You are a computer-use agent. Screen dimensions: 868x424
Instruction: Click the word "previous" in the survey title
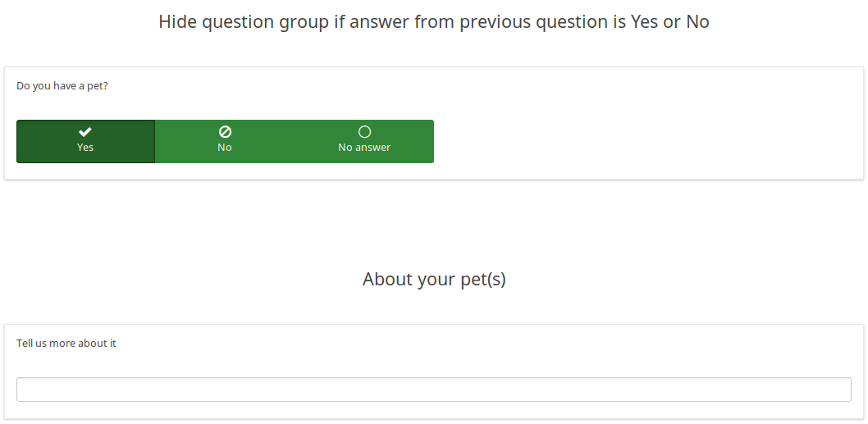pos(495,22)
